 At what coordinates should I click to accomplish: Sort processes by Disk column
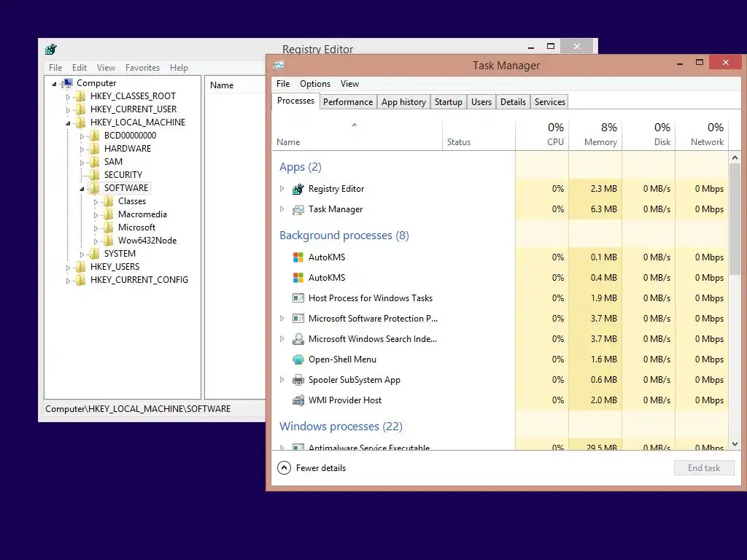click(x=649, y=135)
